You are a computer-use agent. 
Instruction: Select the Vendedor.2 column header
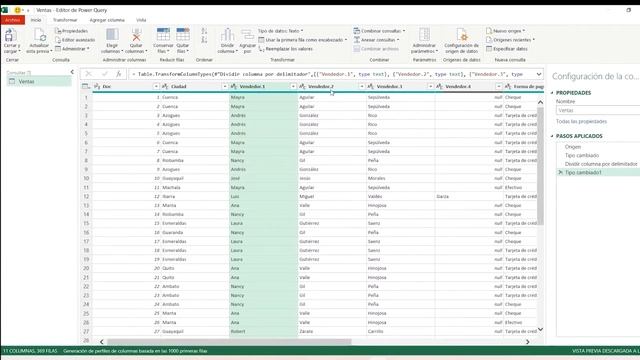coord(321,87)
